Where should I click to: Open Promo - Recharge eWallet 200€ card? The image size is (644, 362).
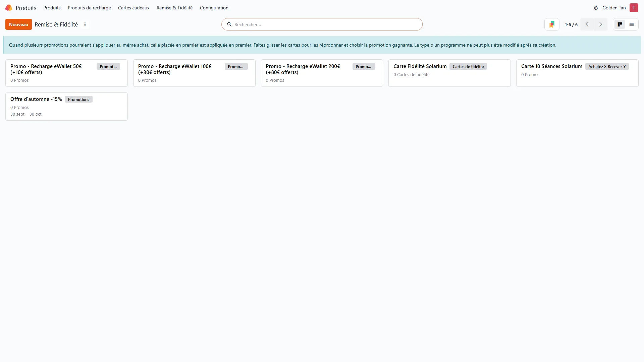(x=322, y=73)
